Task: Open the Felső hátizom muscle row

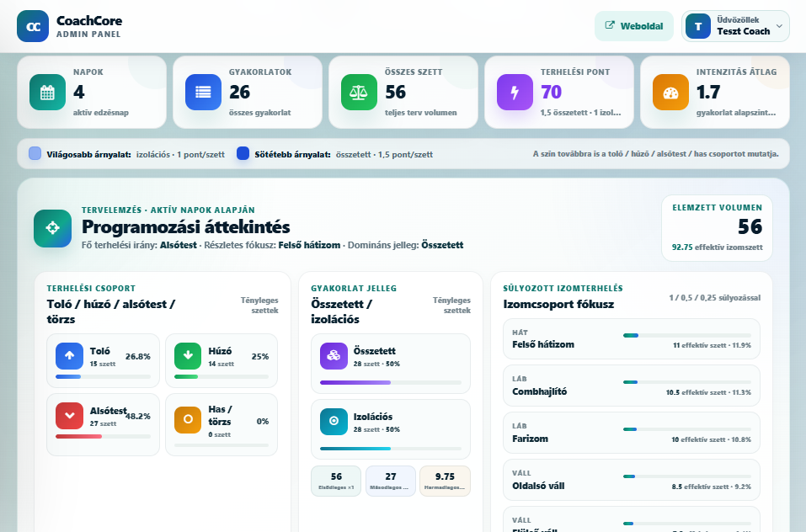Action: click(631, 339)
